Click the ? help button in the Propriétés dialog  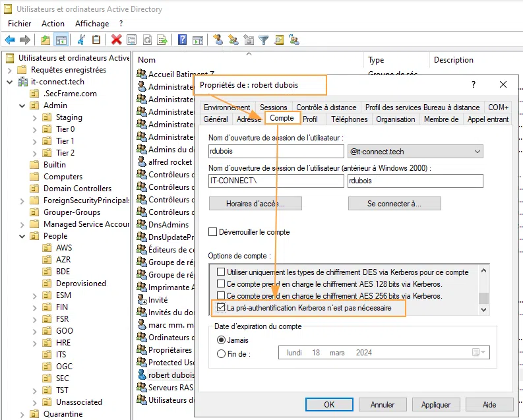[x=474, y=84]
